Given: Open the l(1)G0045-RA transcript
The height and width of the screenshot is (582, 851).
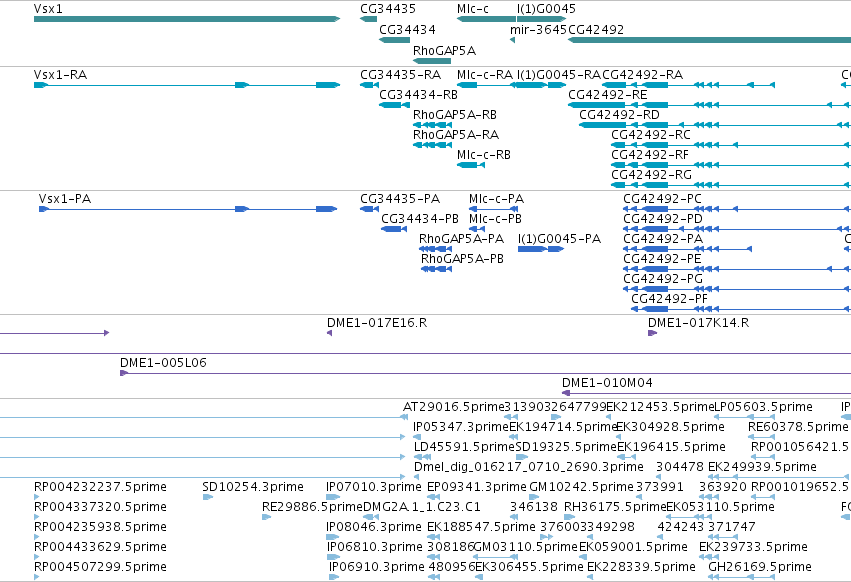Looking at the screenshot, I should 542,85.
